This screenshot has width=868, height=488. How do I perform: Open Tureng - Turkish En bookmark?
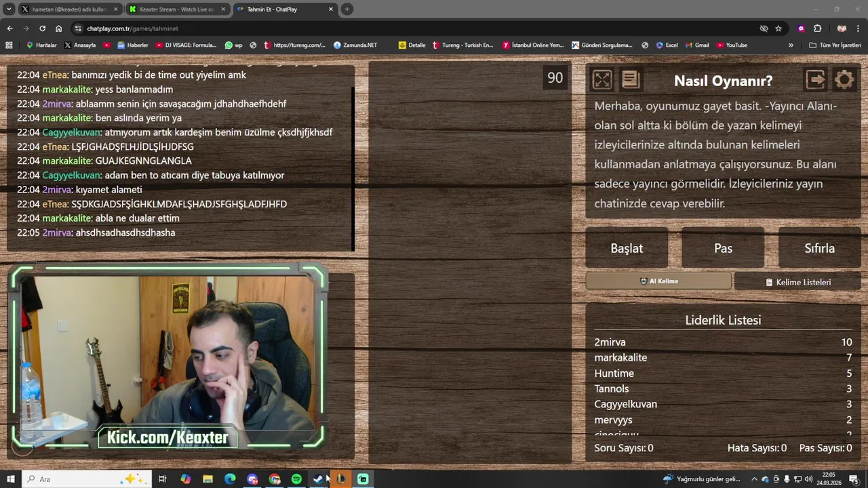point(462,45)
